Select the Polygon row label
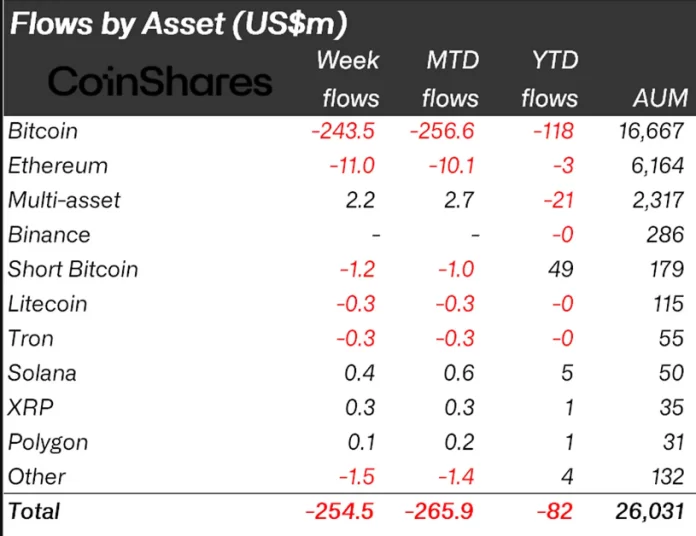The width and height of the screenshot is (696, 536). (48, 442)
